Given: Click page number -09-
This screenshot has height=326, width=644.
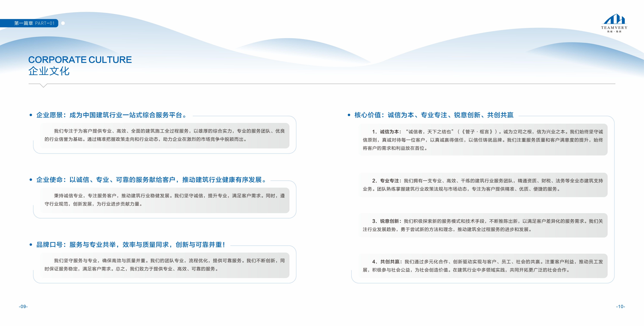Looking at the screenshot, I should 23,306.
